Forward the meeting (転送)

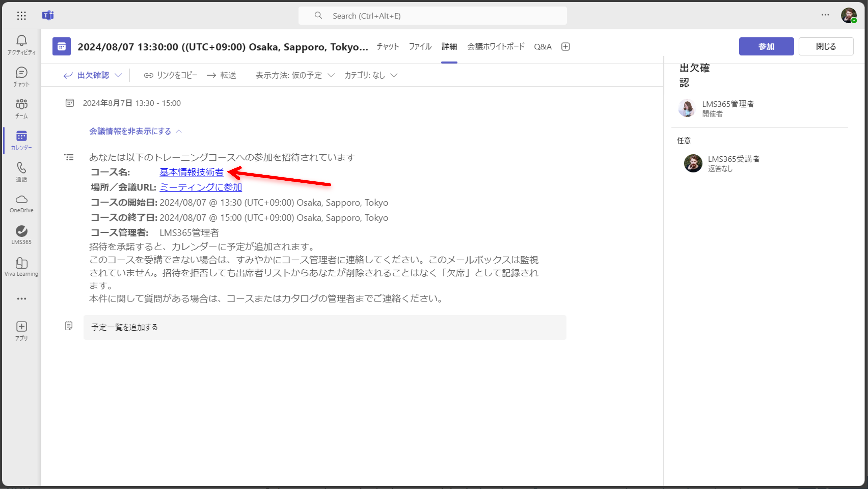pyautogui.click(x=221, y=75)
